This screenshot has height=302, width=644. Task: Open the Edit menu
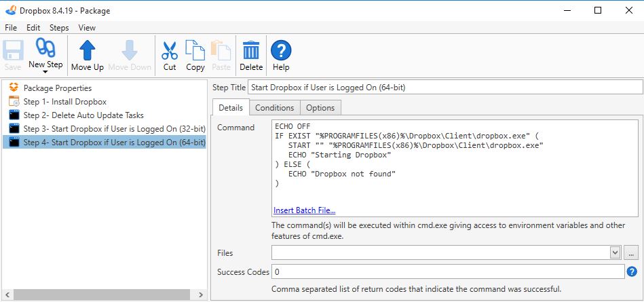pyautogui.click(x=33, y=28)
